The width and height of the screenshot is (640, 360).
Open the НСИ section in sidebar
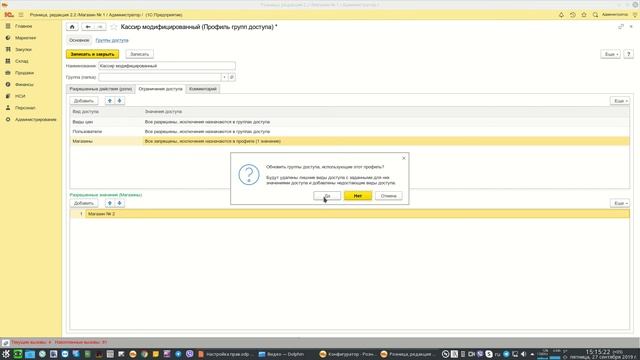[x=20, y=96]
